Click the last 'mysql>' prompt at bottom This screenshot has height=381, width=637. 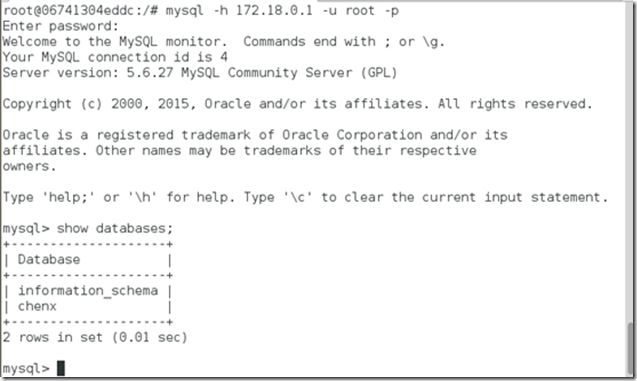pyautogui.click(x=26, y=368)
